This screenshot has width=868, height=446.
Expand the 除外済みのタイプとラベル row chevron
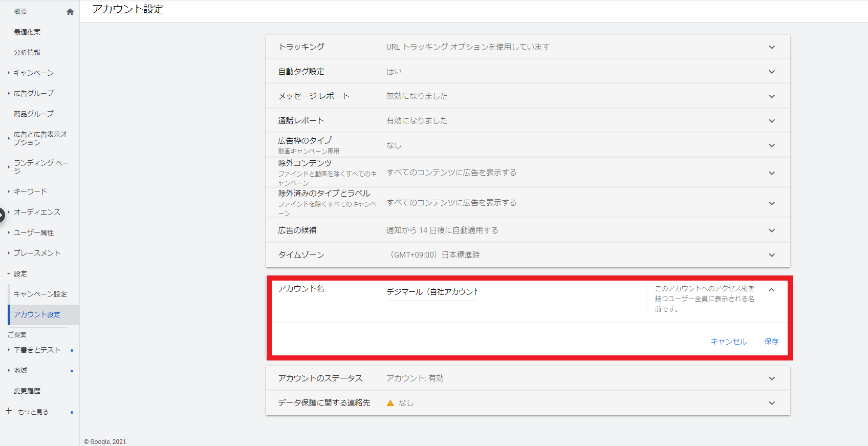point(772,203)
